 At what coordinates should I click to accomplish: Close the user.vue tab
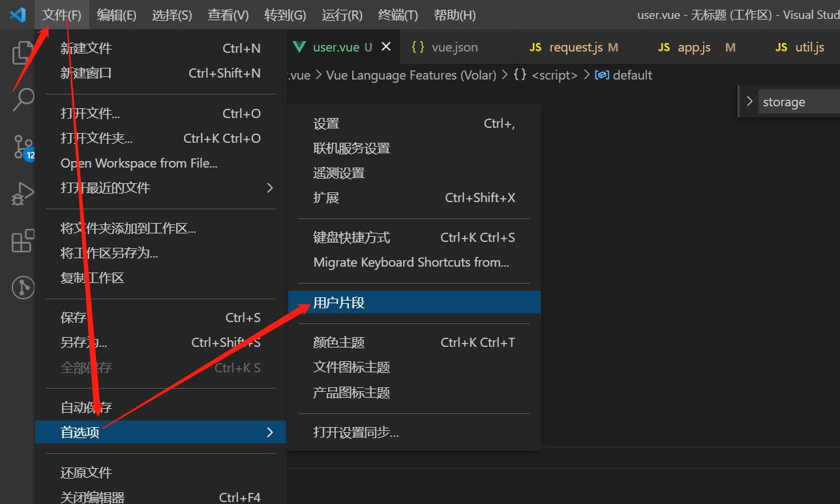tap(386, 47)
